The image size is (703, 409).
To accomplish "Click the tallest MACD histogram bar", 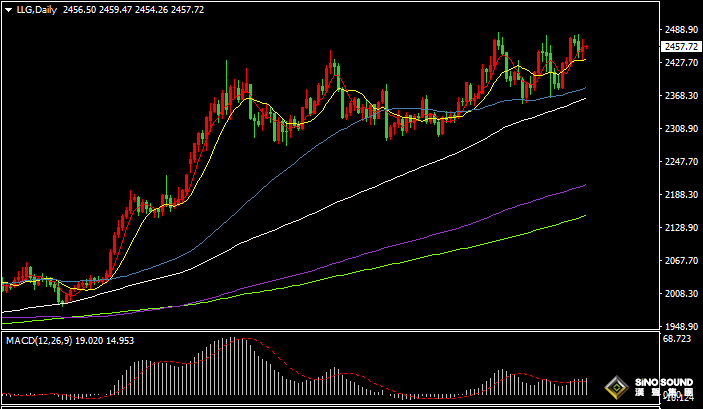I will point(232,368).
